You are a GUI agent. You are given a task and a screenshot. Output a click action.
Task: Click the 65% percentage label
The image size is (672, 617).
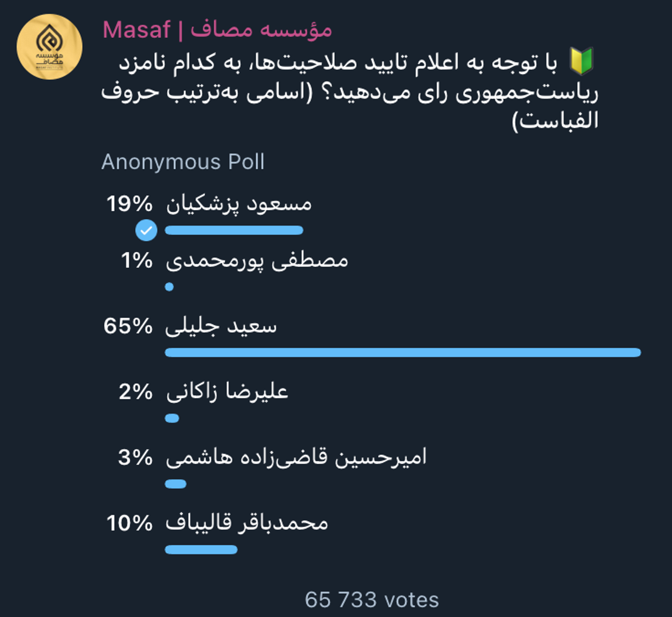click(128, 326)
